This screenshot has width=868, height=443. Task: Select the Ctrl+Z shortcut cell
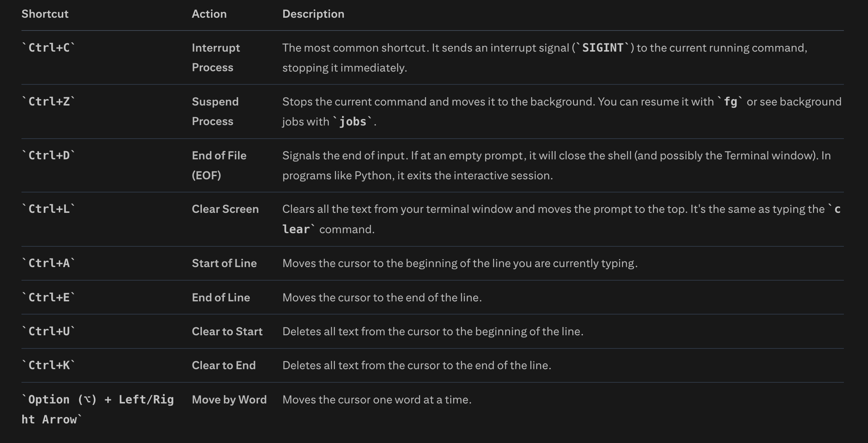tap(49, 101)
